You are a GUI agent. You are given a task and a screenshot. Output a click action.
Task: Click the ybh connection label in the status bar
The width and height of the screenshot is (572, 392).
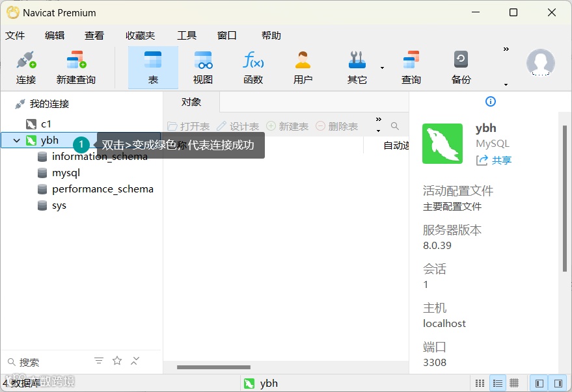coord(261,384)
